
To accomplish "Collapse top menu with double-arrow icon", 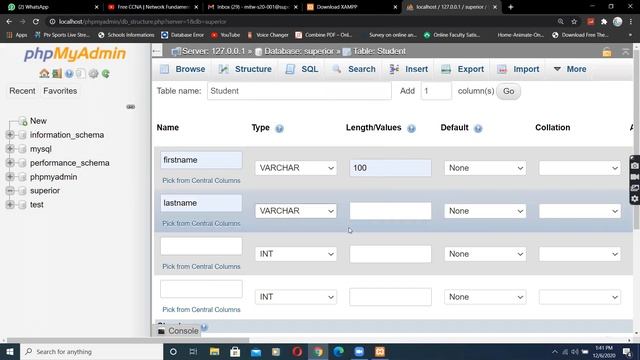I will click(x=625, y=51).
